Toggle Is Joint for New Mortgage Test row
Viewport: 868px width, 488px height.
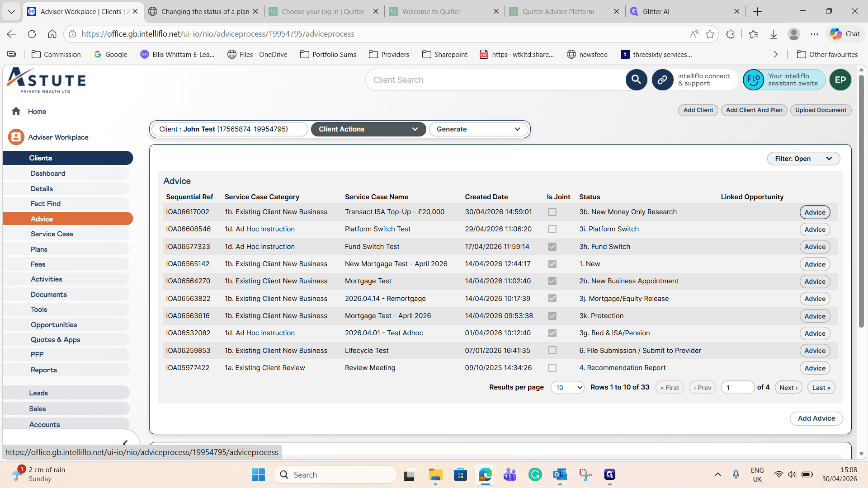552,264
